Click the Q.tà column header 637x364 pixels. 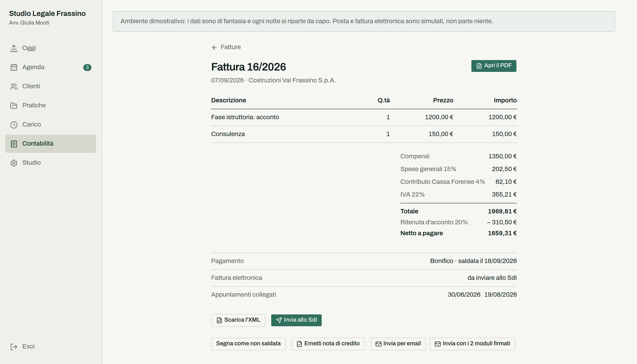click(x=384, y=100)
